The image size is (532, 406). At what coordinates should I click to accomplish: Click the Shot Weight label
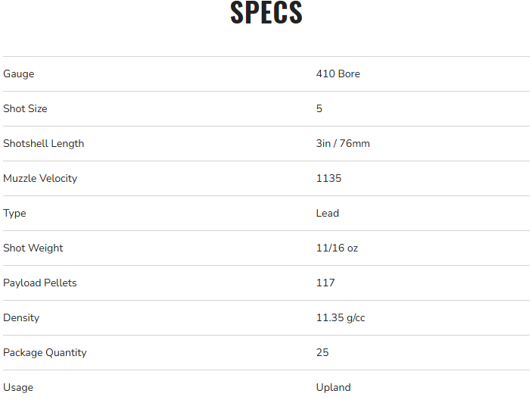[33, 248]
